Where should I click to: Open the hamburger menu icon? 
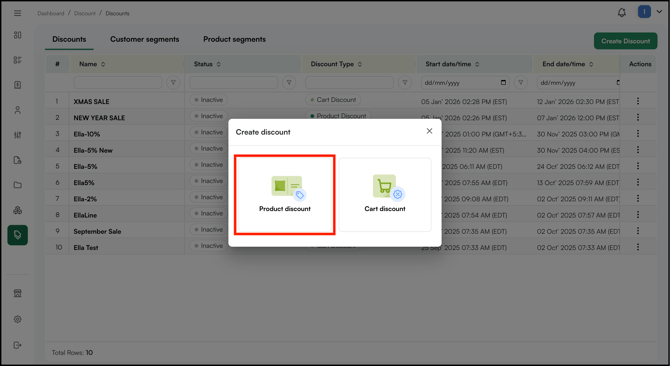(x=18, y=13)
